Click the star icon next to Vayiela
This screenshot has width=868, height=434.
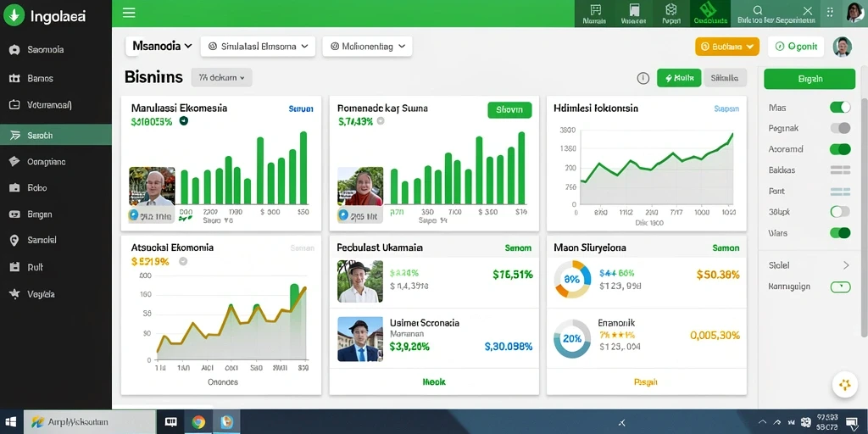[x=14, y=294]
